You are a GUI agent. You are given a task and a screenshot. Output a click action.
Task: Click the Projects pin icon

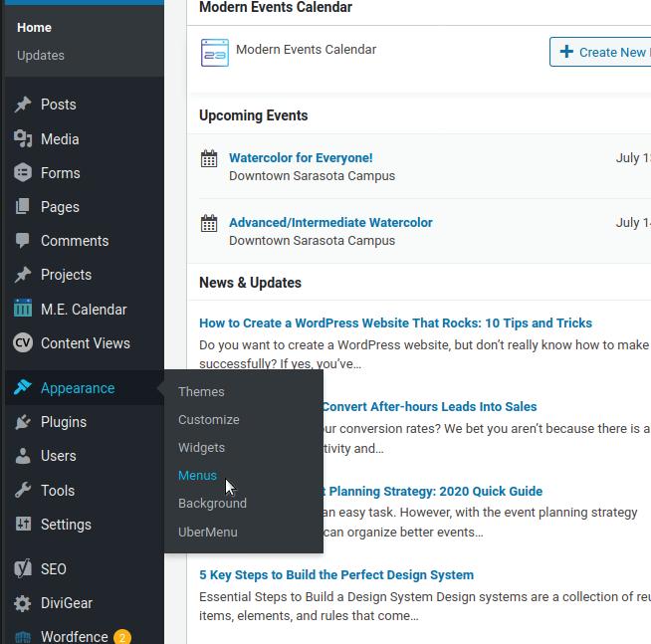coord(23,275)
